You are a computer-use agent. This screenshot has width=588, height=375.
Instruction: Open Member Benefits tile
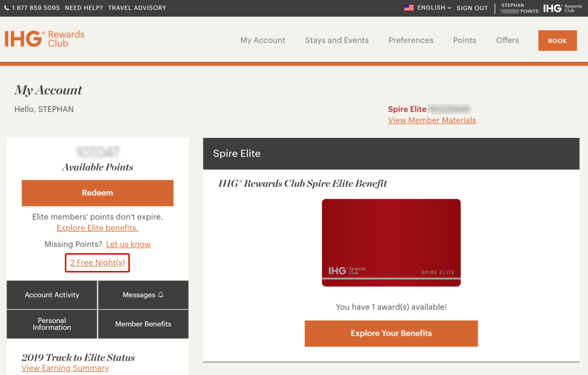point(143,324)
